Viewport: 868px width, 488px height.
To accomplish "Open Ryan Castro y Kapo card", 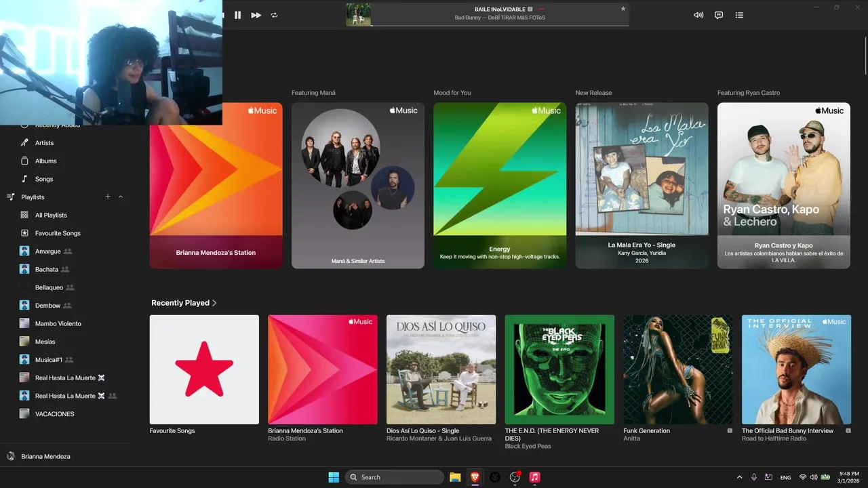I will point(784,185).
